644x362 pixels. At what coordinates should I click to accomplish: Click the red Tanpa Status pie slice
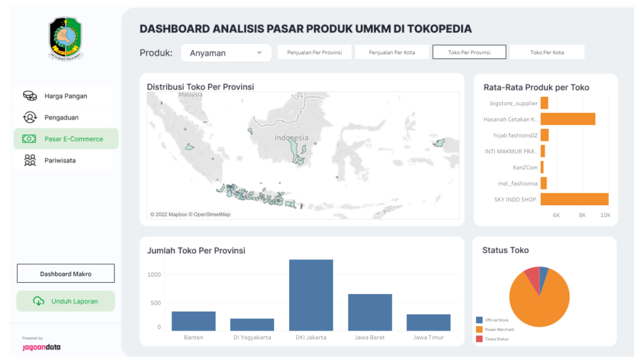coord(533,277)
